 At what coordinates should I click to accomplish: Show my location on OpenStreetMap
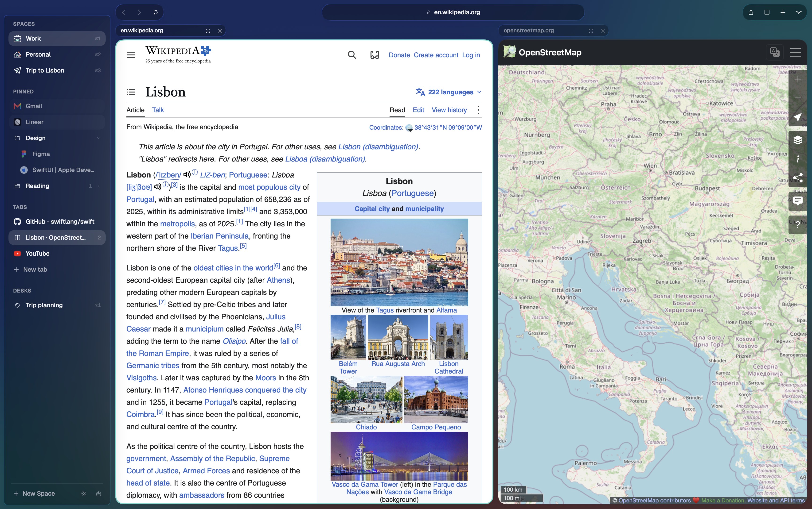click(x=797, y=117)
